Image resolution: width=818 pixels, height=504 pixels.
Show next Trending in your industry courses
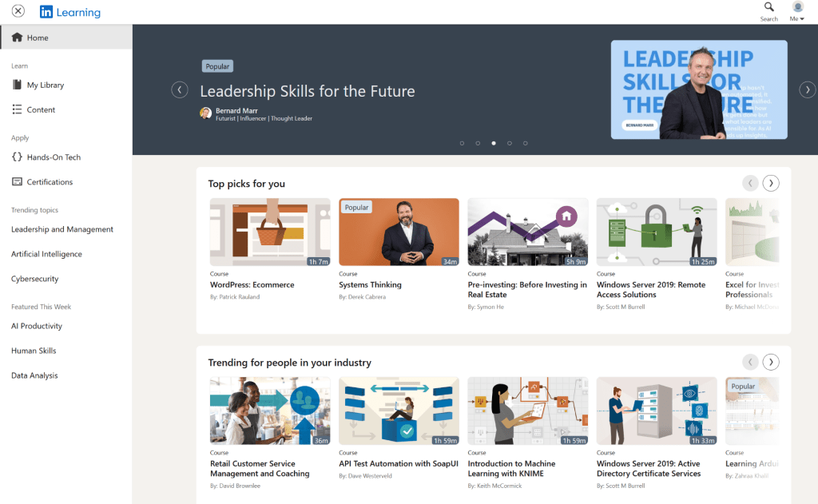771,362
